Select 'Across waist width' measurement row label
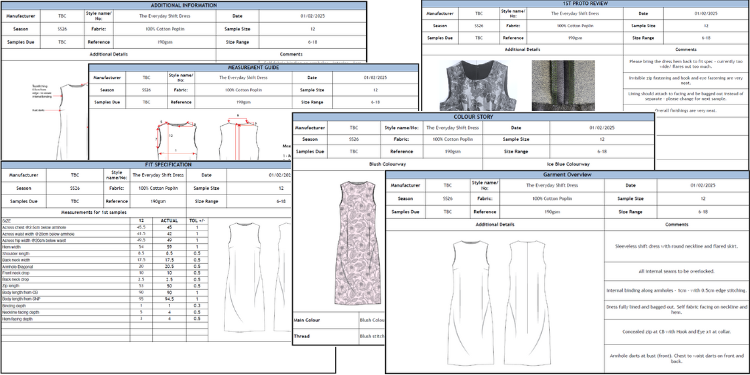Viewport: 750px width, 375px height. (x=37, y=234)
